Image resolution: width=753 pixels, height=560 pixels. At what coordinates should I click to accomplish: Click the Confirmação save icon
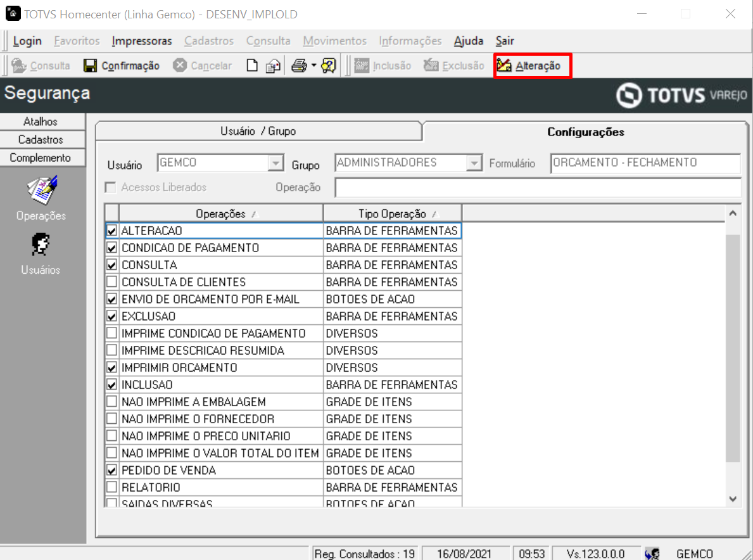90,65
